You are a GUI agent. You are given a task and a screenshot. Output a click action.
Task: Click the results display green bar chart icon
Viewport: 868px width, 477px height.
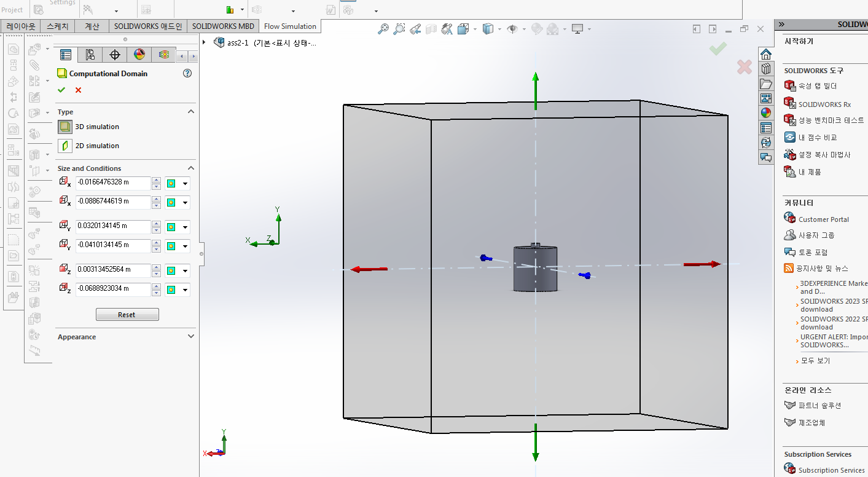click(x=230, y=10)
